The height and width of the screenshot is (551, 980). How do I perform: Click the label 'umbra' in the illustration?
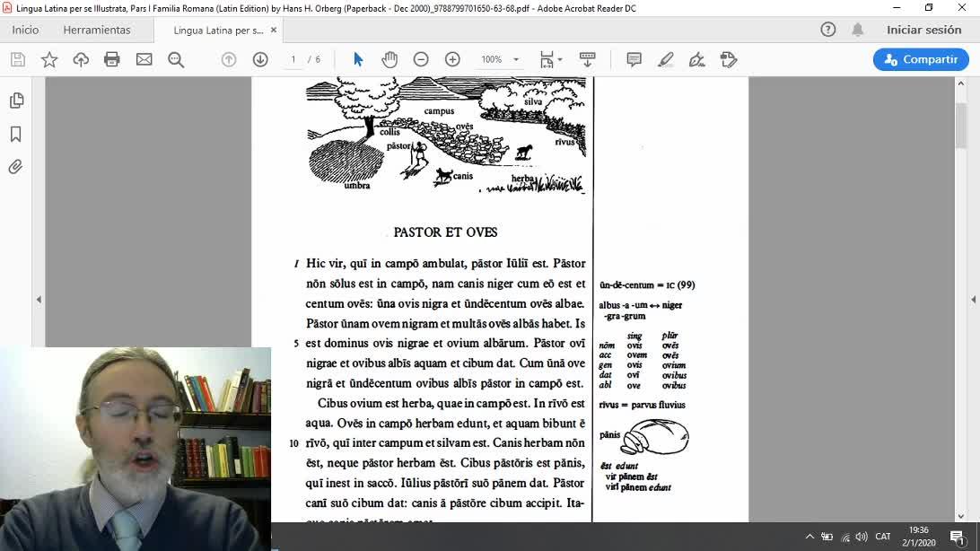[357, 186]
